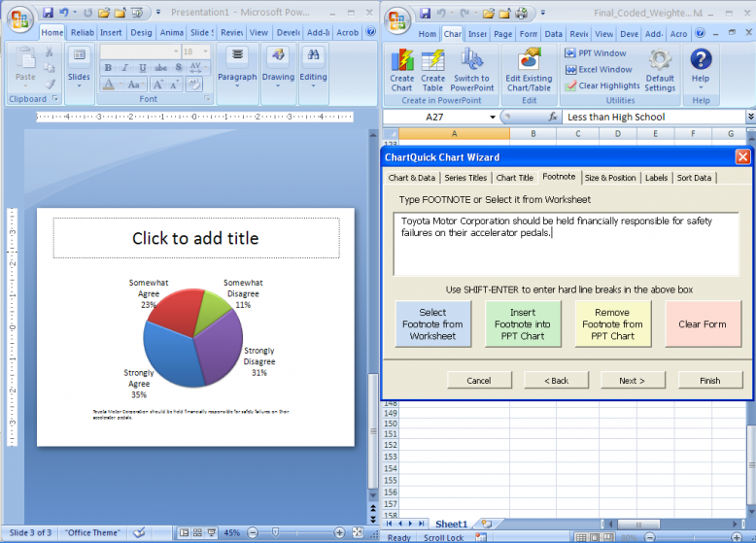Click Remove Footnote from PPT Chart

(613, 323)
